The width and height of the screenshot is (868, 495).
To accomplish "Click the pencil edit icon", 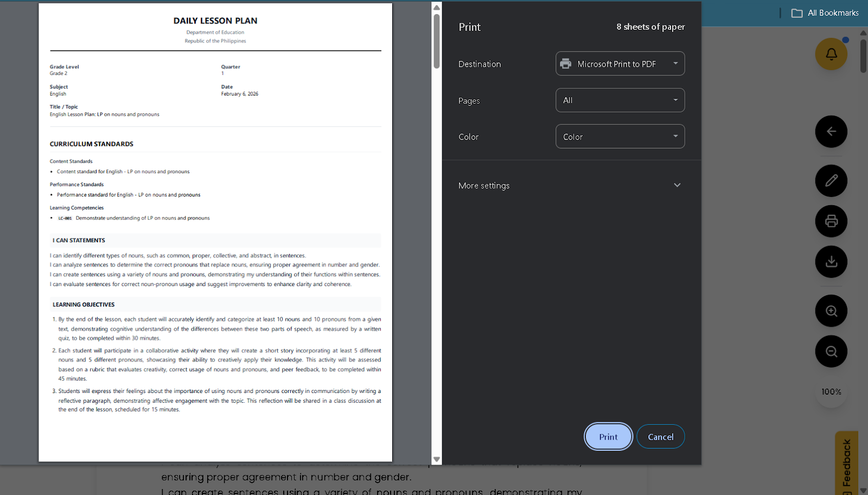I will coord(831,181).
